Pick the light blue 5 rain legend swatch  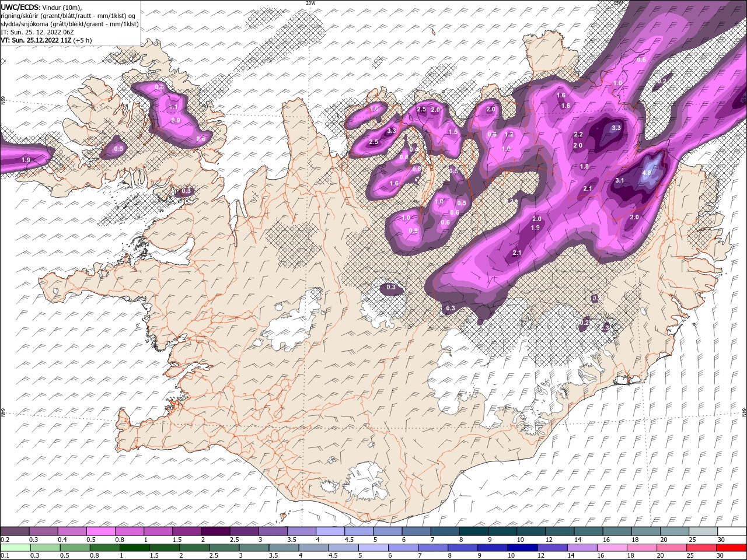373,547
